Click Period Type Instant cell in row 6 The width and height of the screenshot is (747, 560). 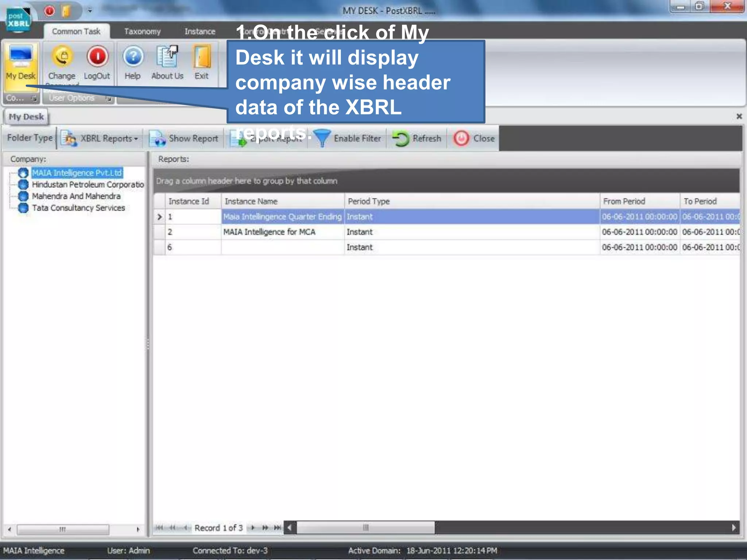tap(472, 247)
